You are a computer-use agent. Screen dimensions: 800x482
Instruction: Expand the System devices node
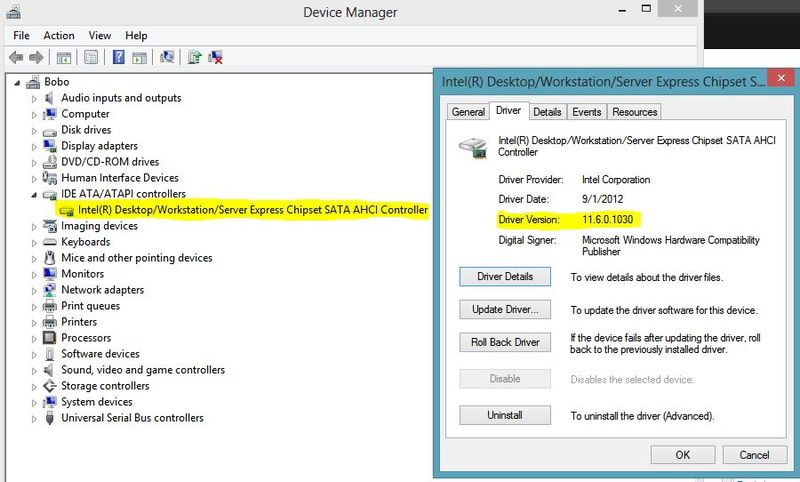pyautogui.click(x=34, y=402)
